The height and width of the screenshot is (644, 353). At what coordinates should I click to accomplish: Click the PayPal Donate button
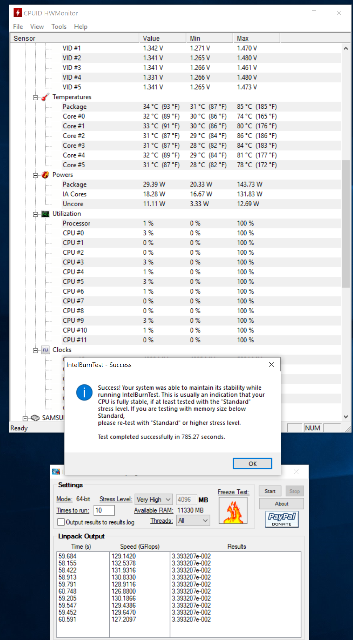(282, 519)
